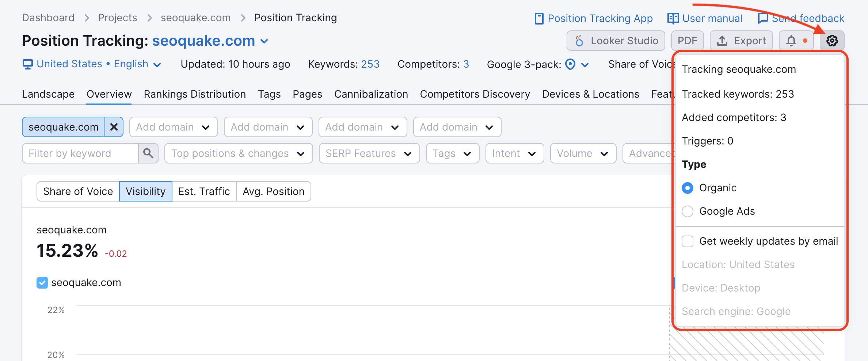
Task: Switch to the Landscape tab
Action: pyautogui.click(x=48, y=94)
